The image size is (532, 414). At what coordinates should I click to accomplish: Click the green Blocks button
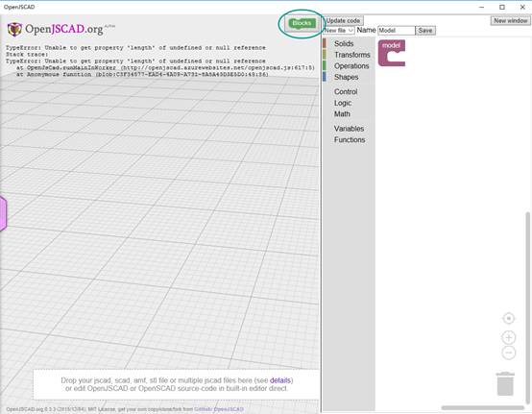(302, 23)
